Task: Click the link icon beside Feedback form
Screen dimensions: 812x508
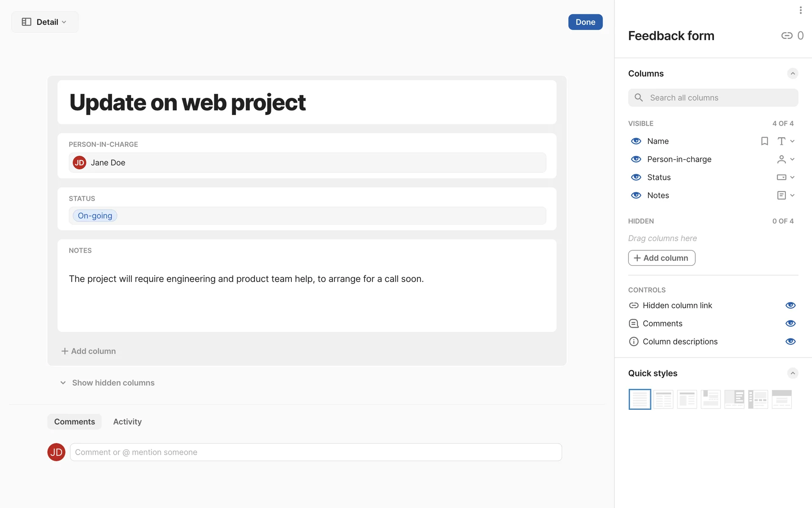Action: (787, 36)
